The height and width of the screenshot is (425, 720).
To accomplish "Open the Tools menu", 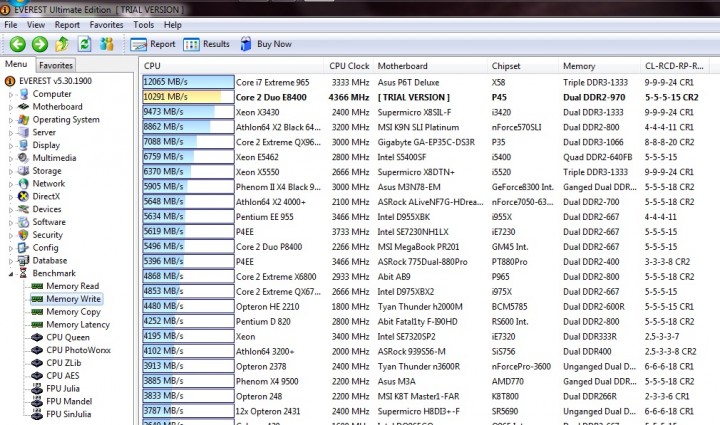I will (x=144, y=25).
